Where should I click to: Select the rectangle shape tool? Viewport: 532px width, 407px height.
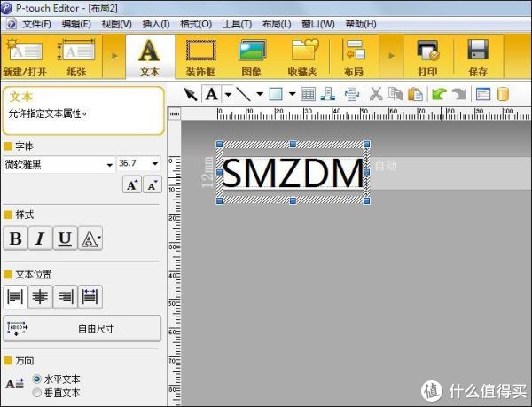[276, 94]
